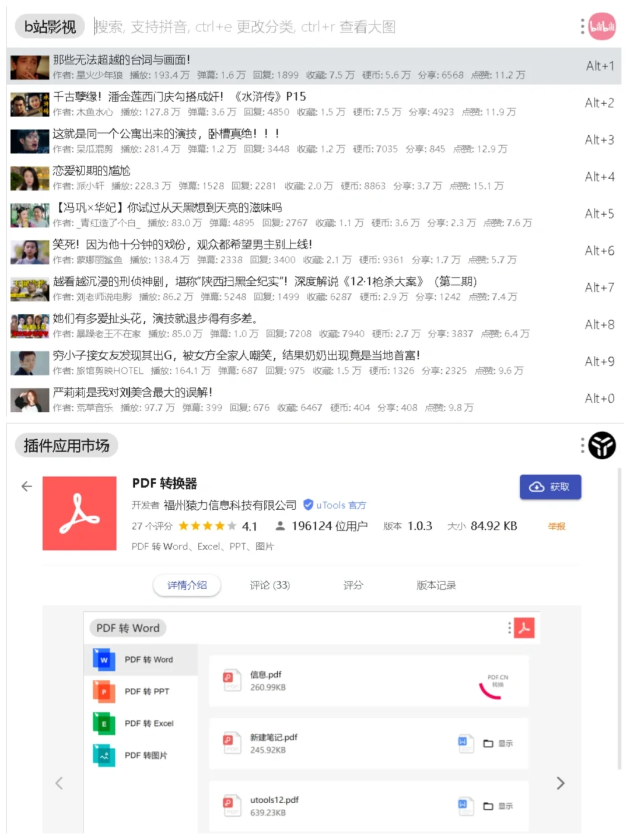Click the bilibili icon in the b站影视 header
630x840 pixels.
602,26
